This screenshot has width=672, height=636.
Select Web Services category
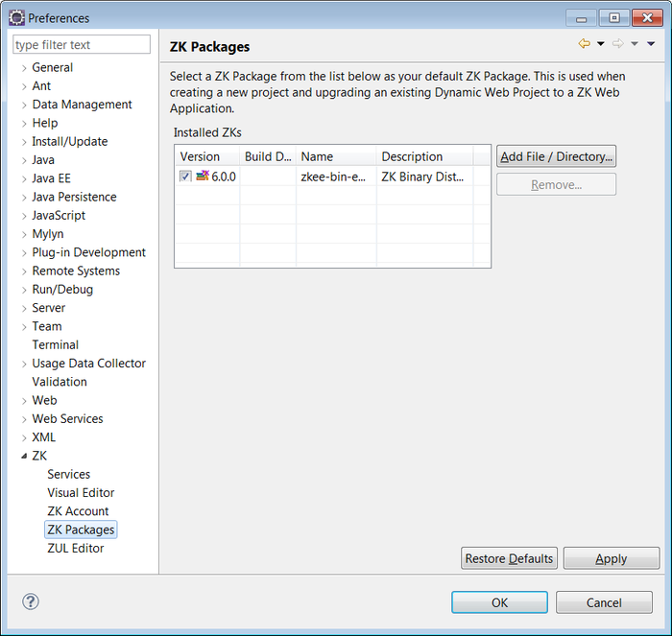pos(67,418)
